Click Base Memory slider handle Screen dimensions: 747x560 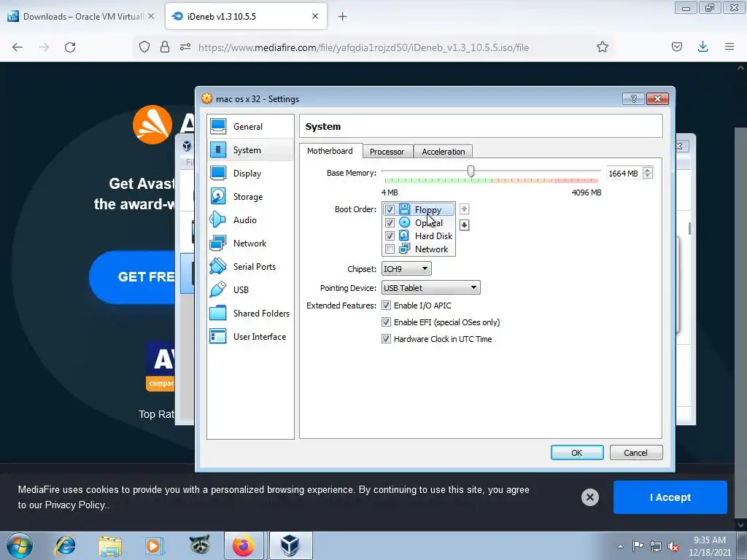(471, 171)
